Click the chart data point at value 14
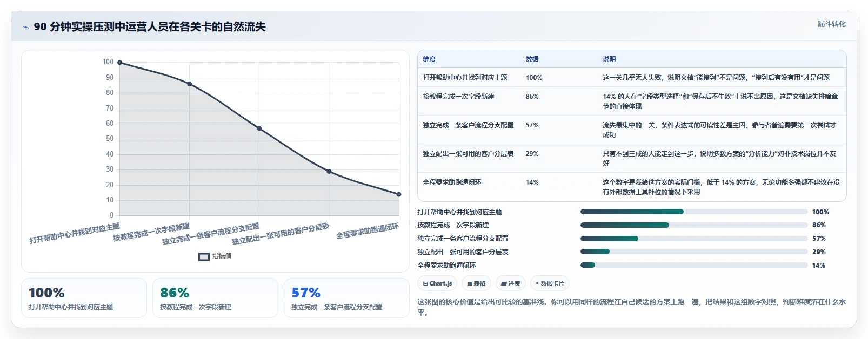 (x=399, y=194)
